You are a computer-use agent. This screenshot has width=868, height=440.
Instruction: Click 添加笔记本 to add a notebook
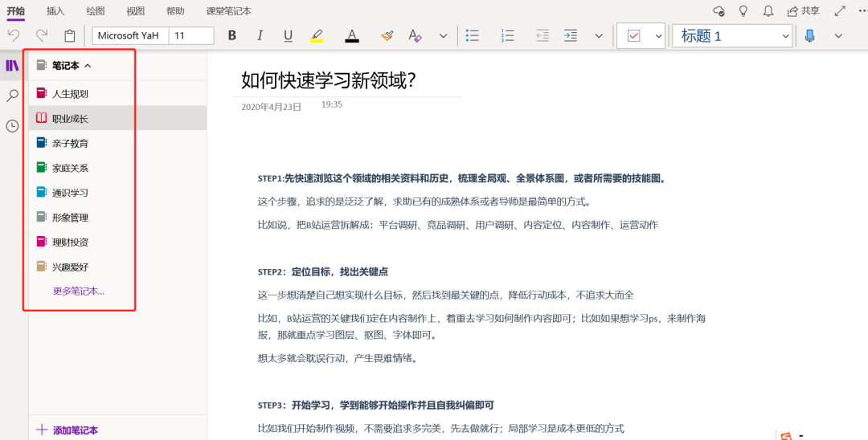(68, 430)
